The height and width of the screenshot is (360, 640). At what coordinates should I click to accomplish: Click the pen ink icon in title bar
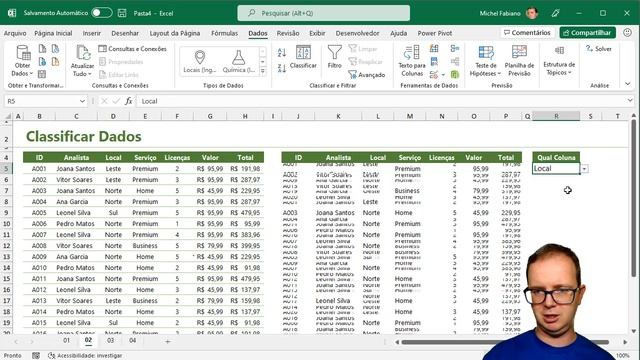[556, 13]
